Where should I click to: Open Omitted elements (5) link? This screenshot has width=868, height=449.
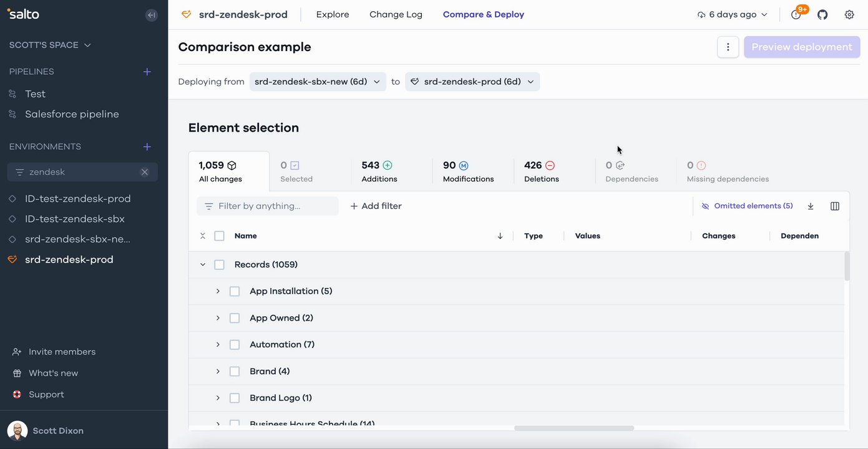click(x=747, y=206)
